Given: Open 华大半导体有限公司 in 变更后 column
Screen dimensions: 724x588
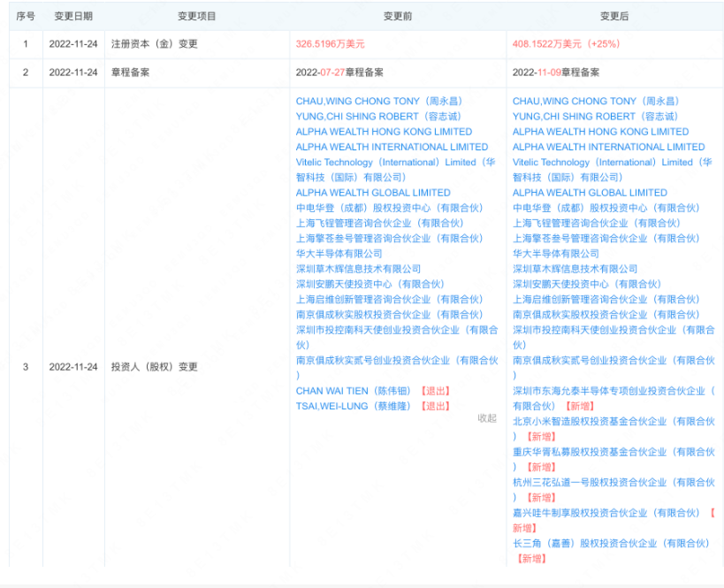Looking at the screenshot, I should pos(555,254).
